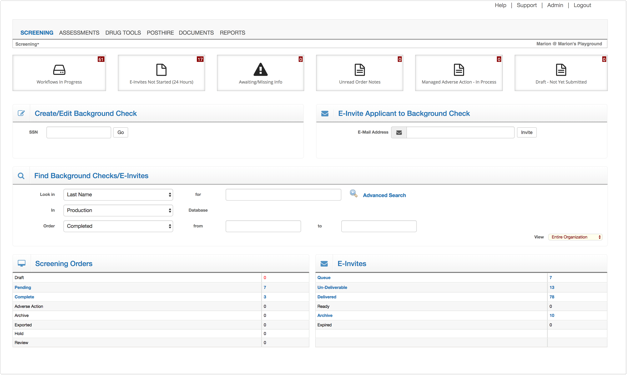Image resolution: width=627 pixels, height=376 pixels.
Task: Click the Awaiting/Missing Info warning triangle
Action: click(260, 69)
